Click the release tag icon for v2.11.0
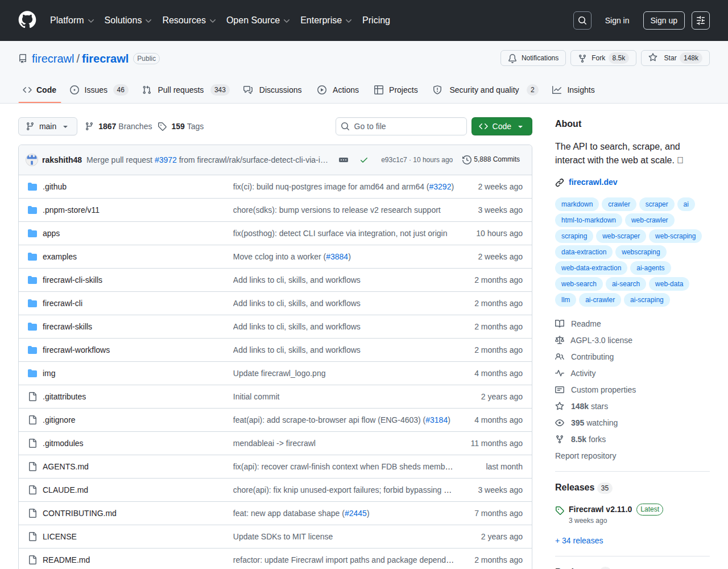This screenshot has width=728, height=569. [560, 510]
